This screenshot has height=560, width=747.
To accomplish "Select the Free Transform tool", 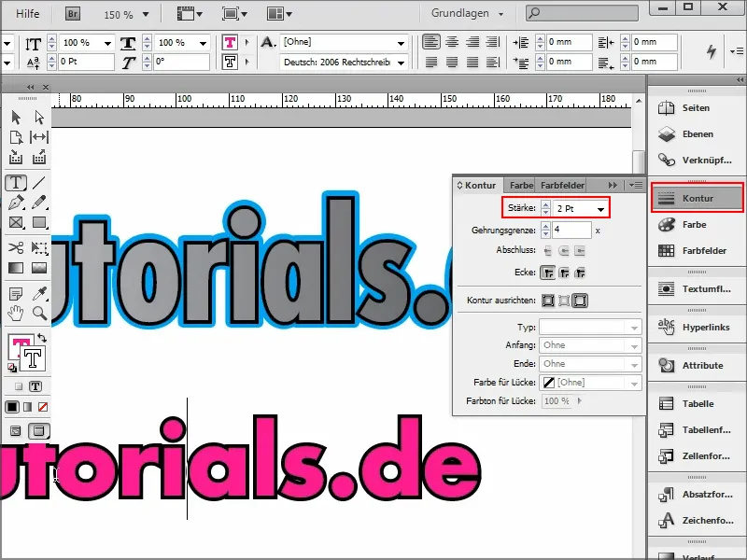I will click(39, 247).
